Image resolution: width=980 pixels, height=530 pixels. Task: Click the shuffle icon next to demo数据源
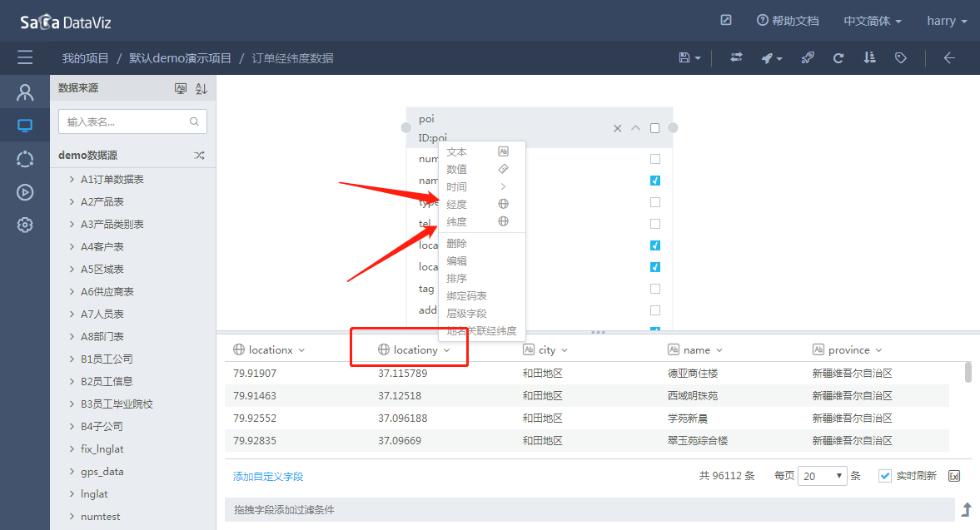coord(199,156)
